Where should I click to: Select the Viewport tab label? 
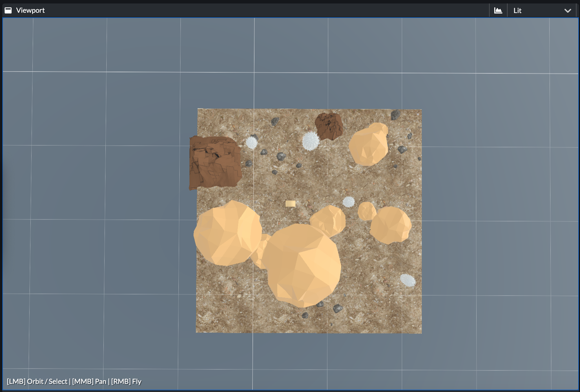[x=30, y=10]
